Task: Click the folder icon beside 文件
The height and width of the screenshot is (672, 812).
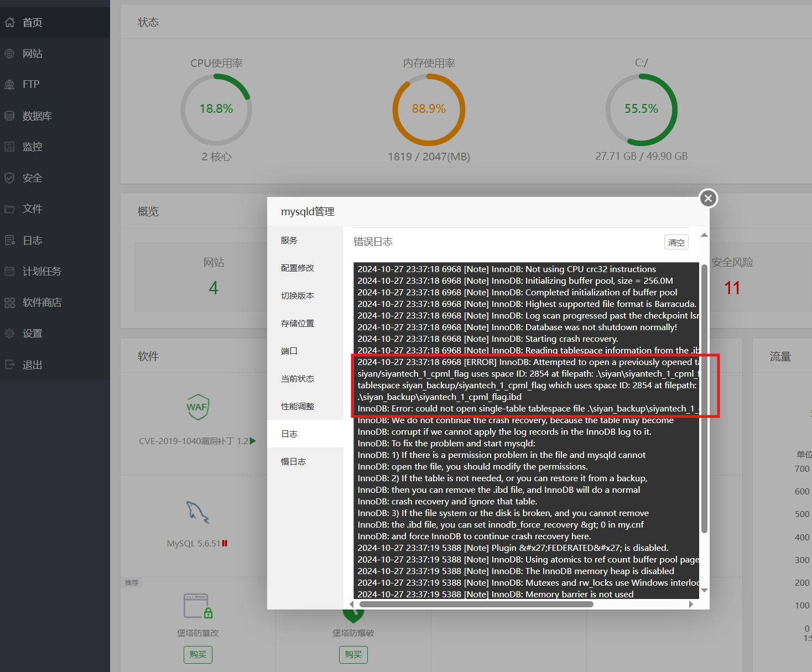Action: pyautogui.click(x=9, y=209)
